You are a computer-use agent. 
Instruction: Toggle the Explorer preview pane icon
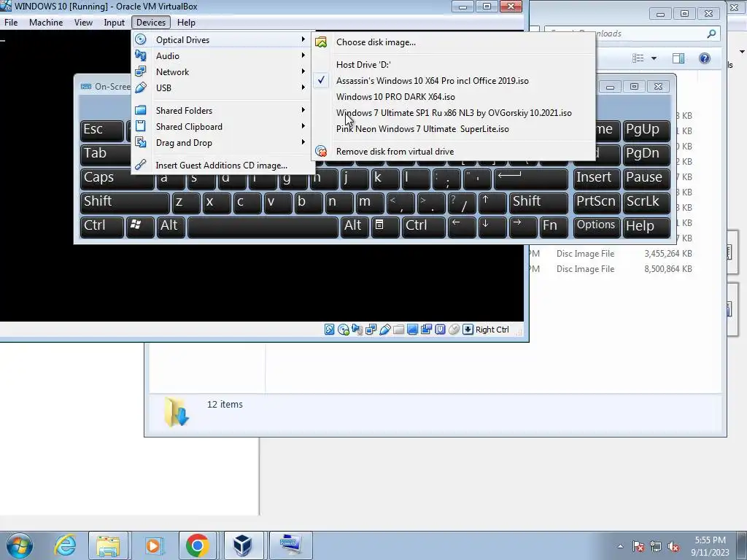(x=678, y=58)
